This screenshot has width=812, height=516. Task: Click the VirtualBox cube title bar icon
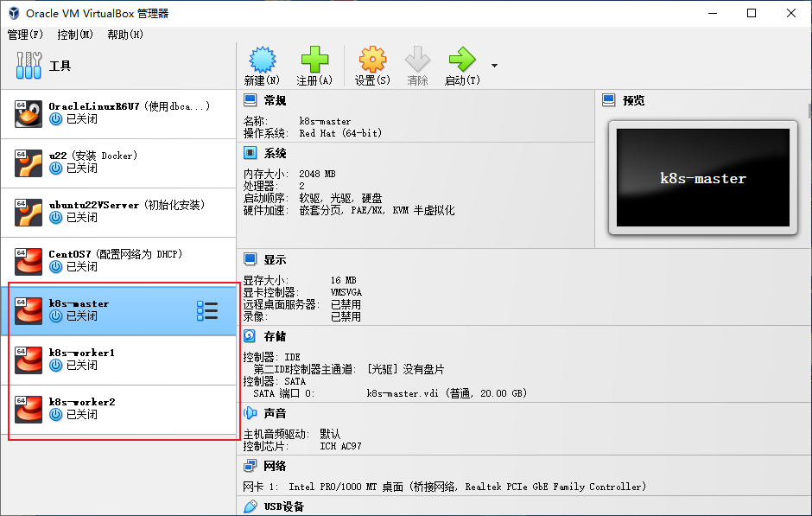point(14,13)
